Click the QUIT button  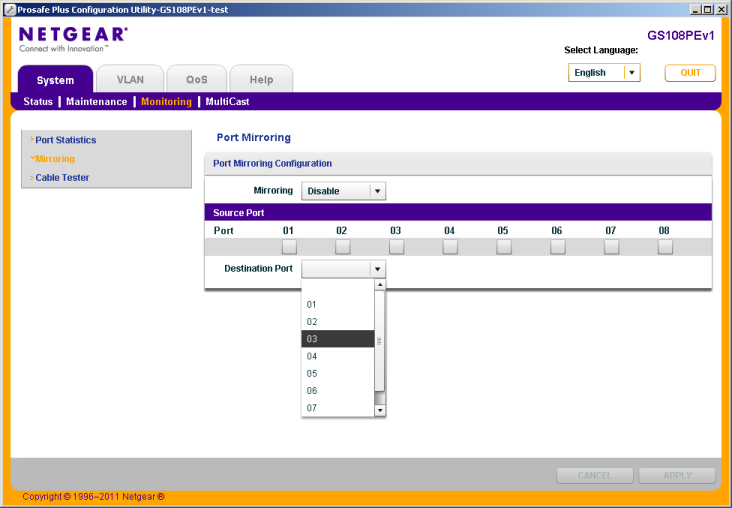690,73
